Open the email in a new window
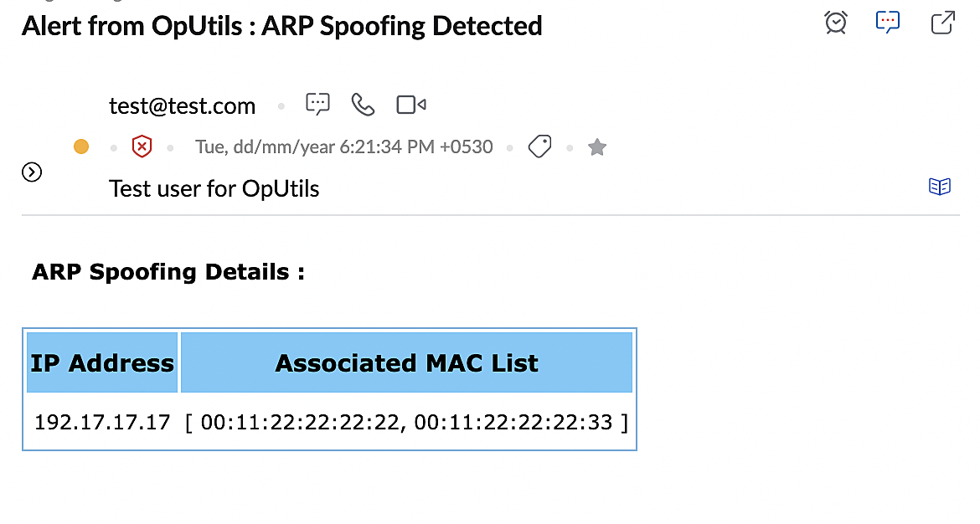The image size is (980, 524). click(943, 23)
